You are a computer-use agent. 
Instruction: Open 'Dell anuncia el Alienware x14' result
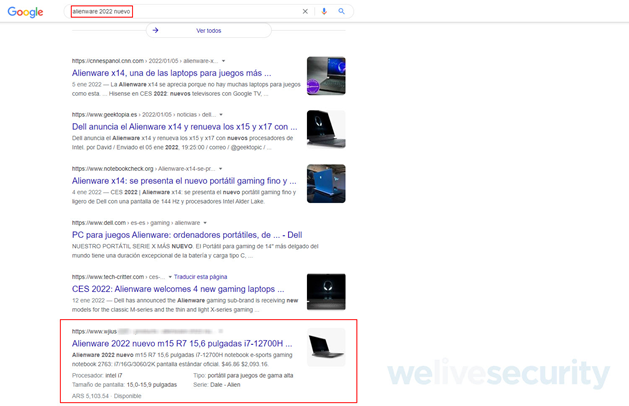point(184,127)
